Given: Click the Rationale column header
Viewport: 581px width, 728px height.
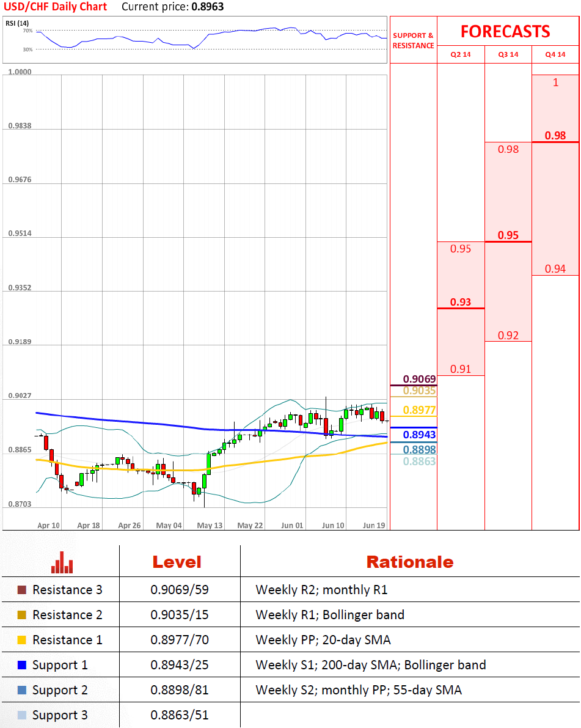Looking at the screenshot, I should (x=410, y=562).
